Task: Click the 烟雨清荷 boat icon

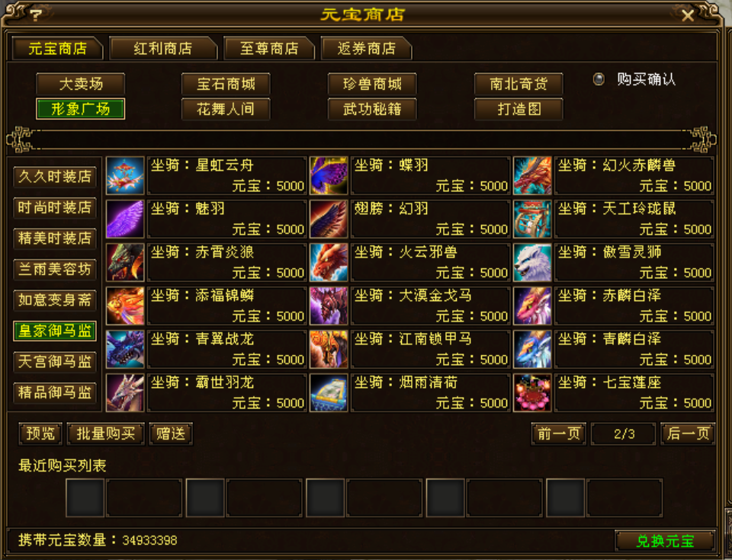Action: (329, 392)
